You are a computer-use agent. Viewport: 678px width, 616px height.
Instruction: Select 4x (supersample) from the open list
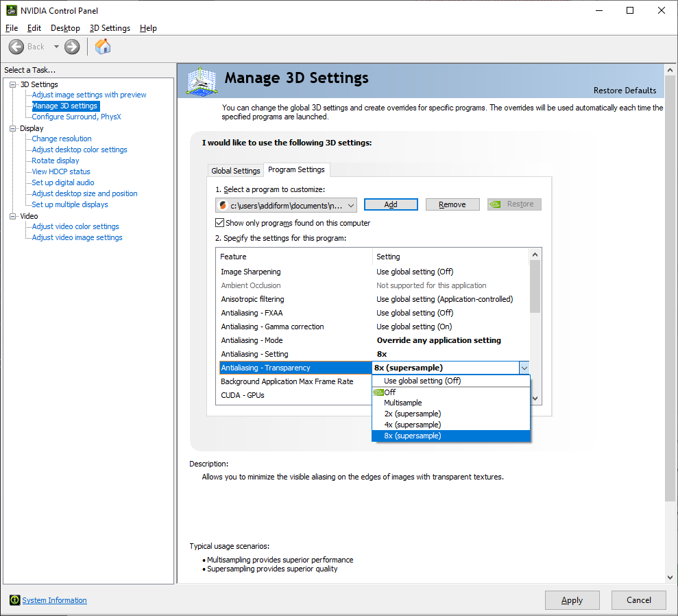412,424
